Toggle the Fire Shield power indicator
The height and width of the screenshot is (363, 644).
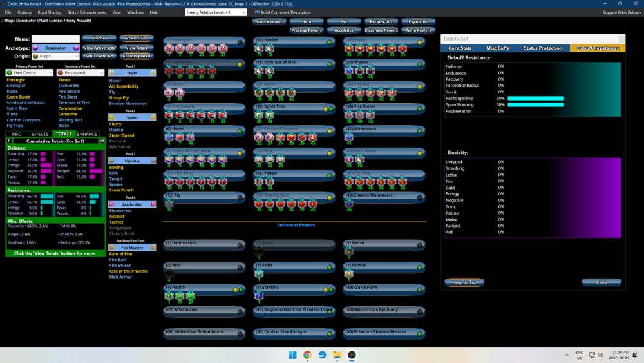coord(420,109)
